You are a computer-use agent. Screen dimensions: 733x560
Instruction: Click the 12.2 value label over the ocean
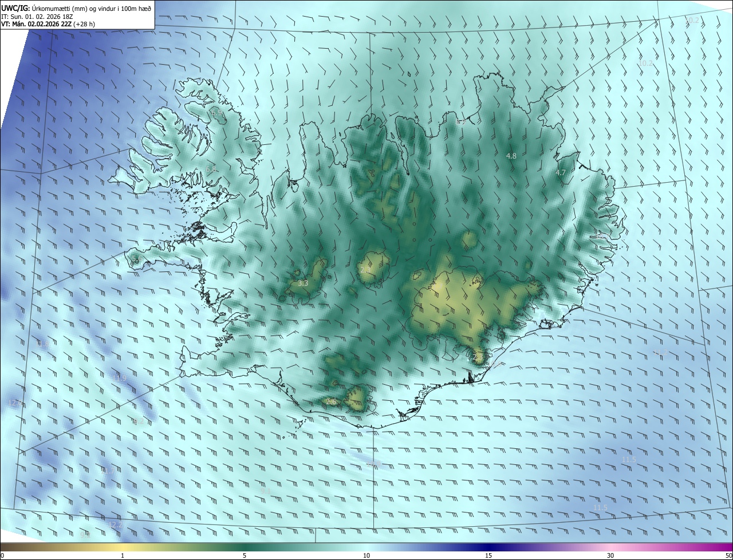pos(116,524)
